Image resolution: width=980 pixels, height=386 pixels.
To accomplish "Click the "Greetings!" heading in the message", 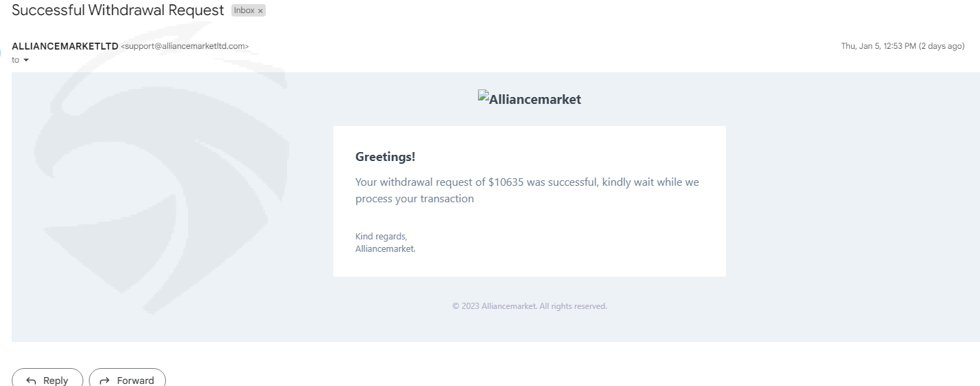I will point(385,157).
